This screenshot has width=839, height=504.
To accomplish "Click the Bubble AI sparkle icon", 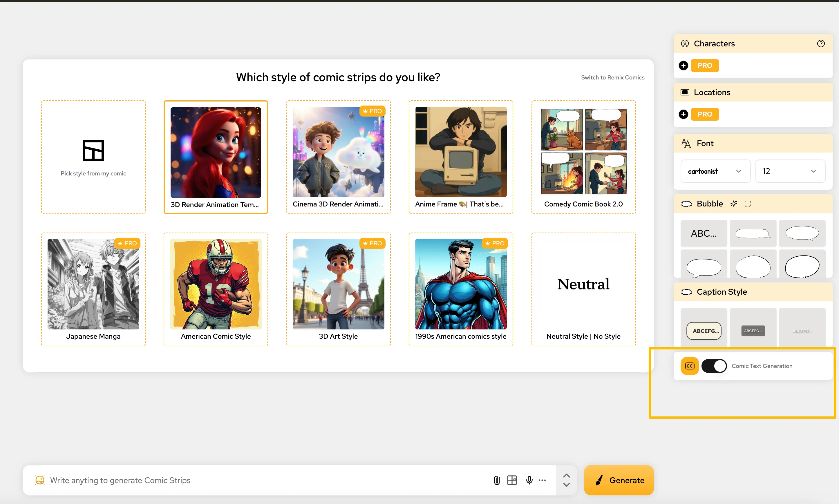I will point(734,204).
